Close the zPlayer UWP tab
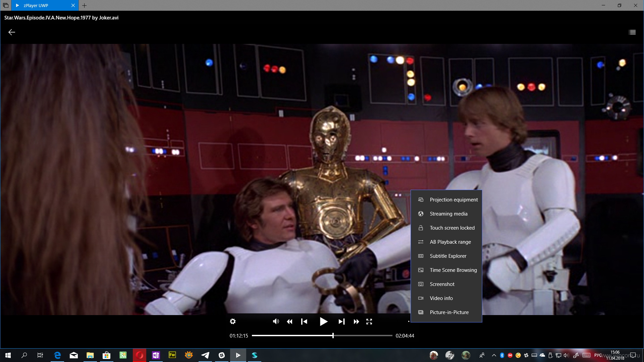This screenshot has height=362, width=644. 73,5
